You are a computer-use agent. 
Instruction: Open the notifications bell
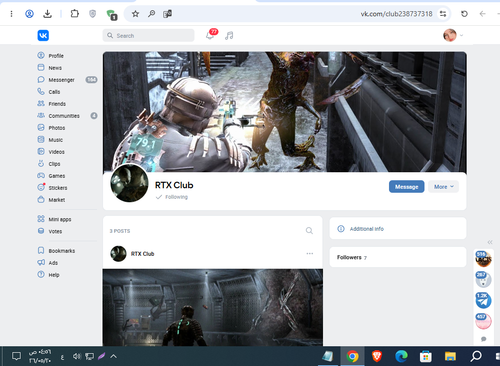210,35
